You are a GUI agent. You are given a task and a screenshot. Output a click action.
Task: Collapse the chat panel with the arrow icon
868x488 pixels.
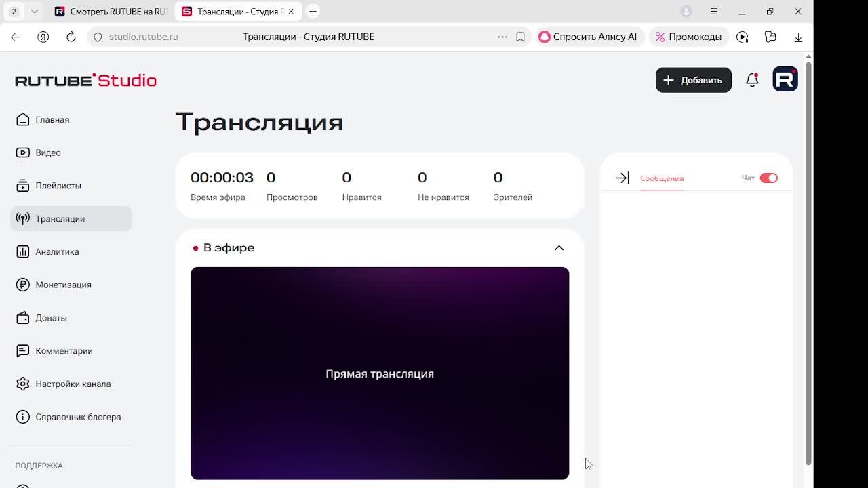coord(623,178)
